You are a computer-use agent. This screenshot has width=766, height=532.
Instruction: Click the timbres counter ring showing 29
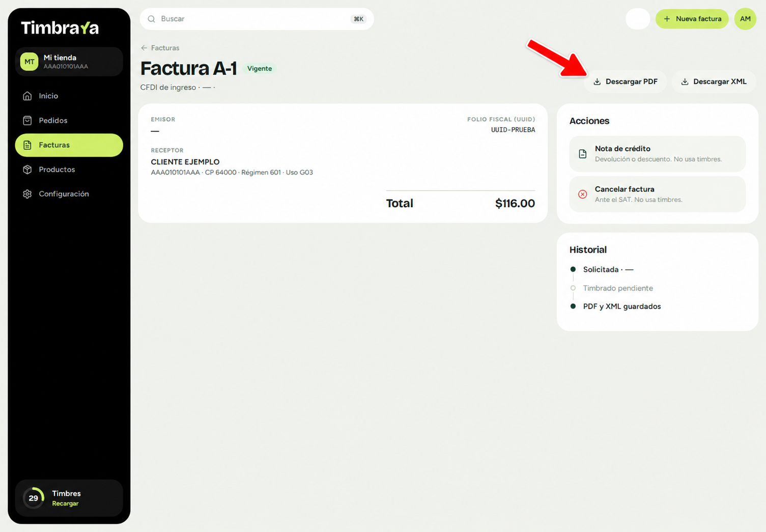click(34, 498)
